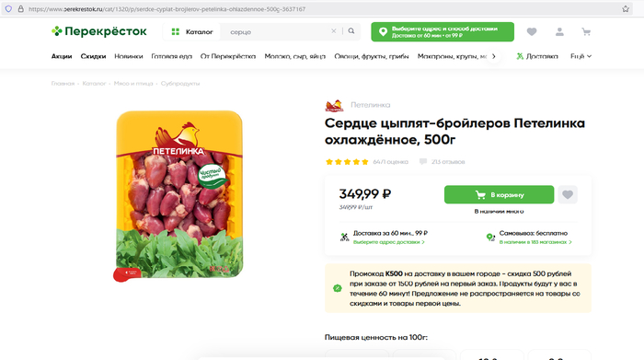Clear the search field with the X icon

(x=333, y=31)
